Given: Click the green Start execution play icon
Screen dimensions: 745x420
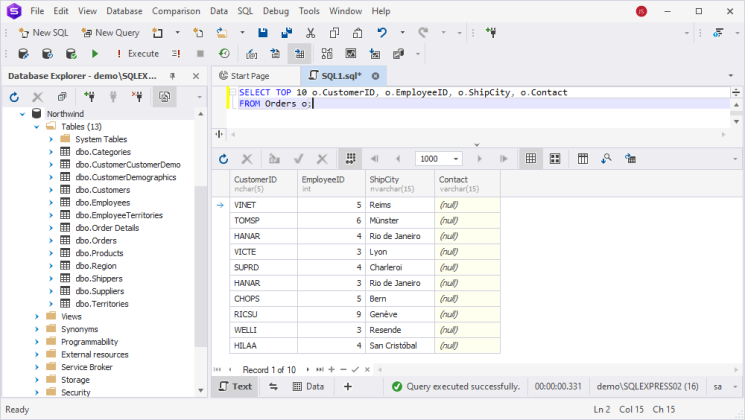Looking at the screenshot, I should pyautogui.click(x=95, y=54).
